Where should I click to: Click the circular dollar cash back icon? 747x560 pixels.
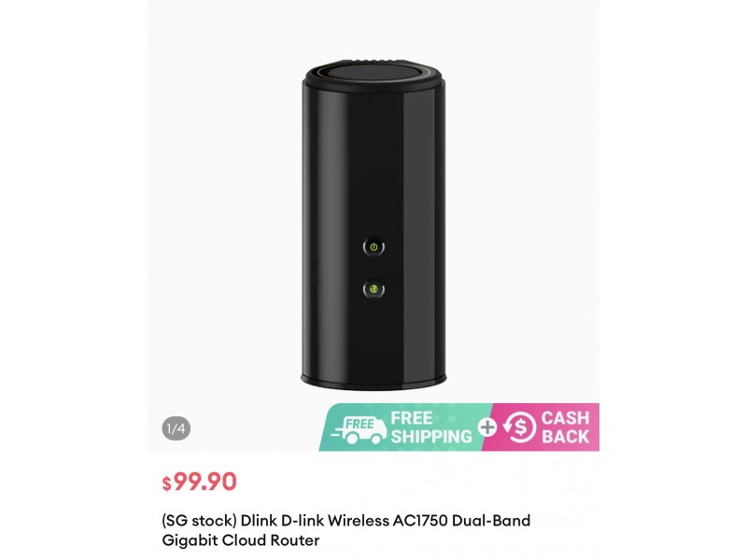click(520, 427)
